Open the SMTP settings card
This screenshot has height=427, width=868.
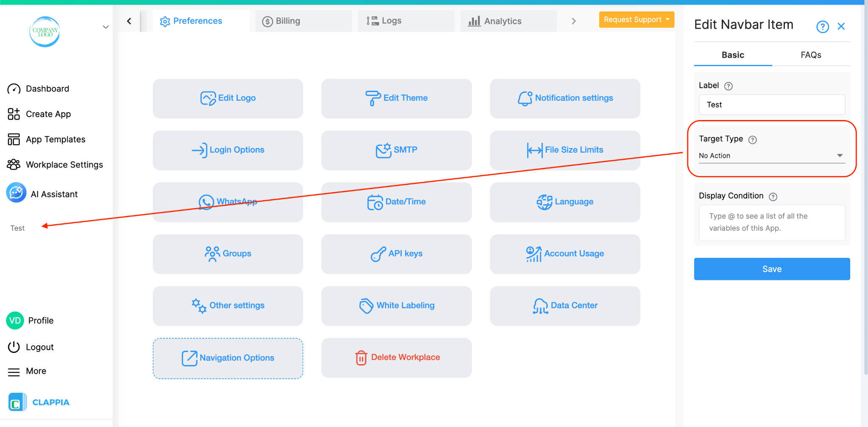tap(396, 150)
